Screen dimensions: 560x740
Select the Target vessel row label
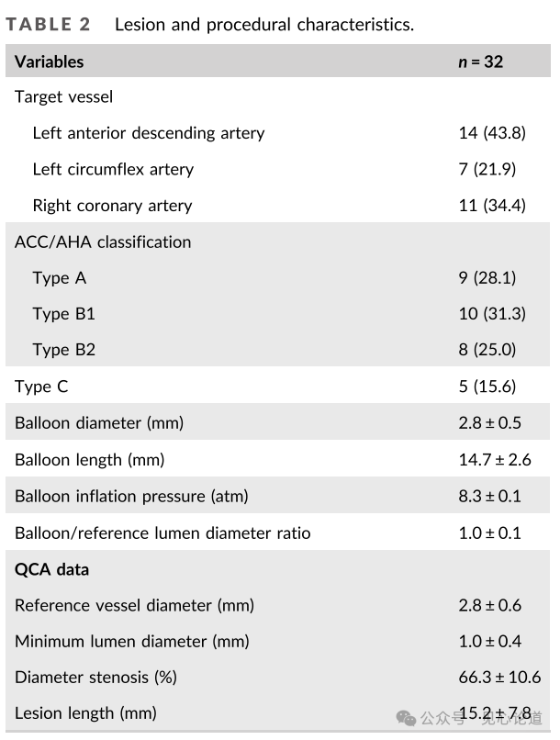point(63,96)
